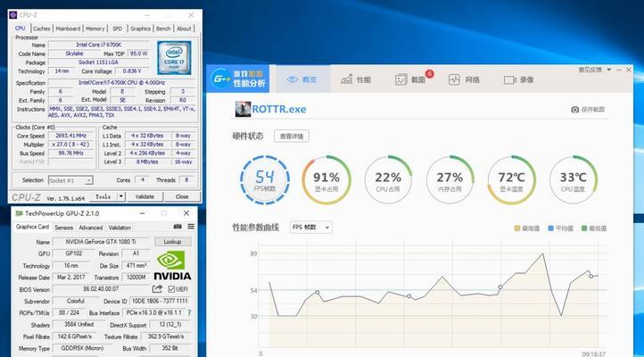Click the GPU-Z Name field showing GTX 1080 Ti
The width and height of the screenshot is (644, 357).
coord(101,242)
